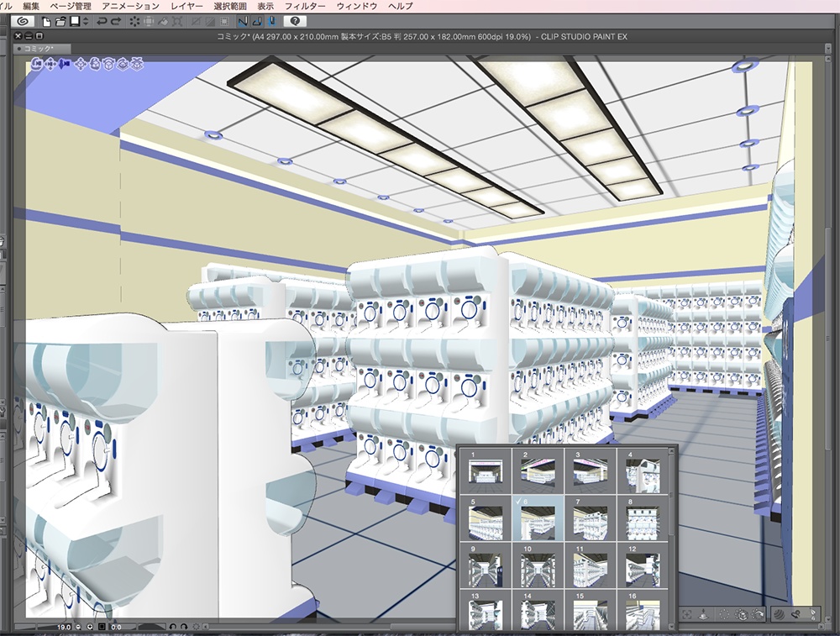Toggle show selection border icon
The height and width of the screenshot is (636, 840).
pos(225,22)
